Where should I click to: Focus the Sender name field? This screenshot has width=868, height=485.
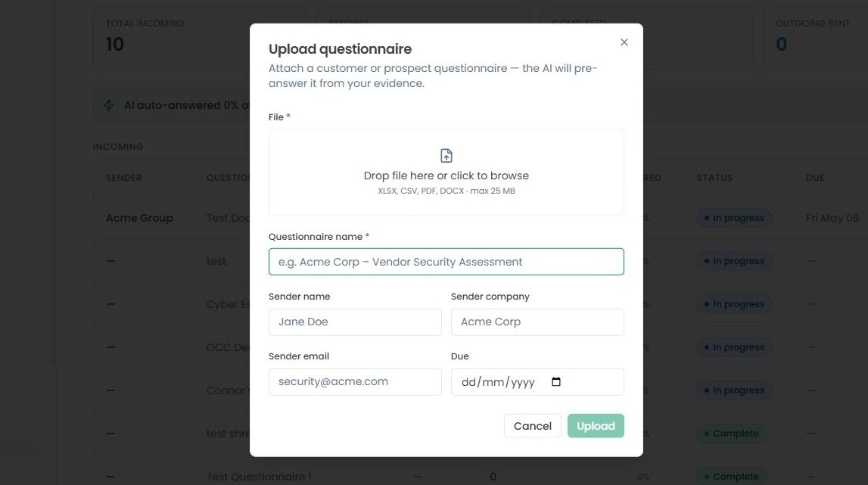pyautogui.click(x=355, y=322)
